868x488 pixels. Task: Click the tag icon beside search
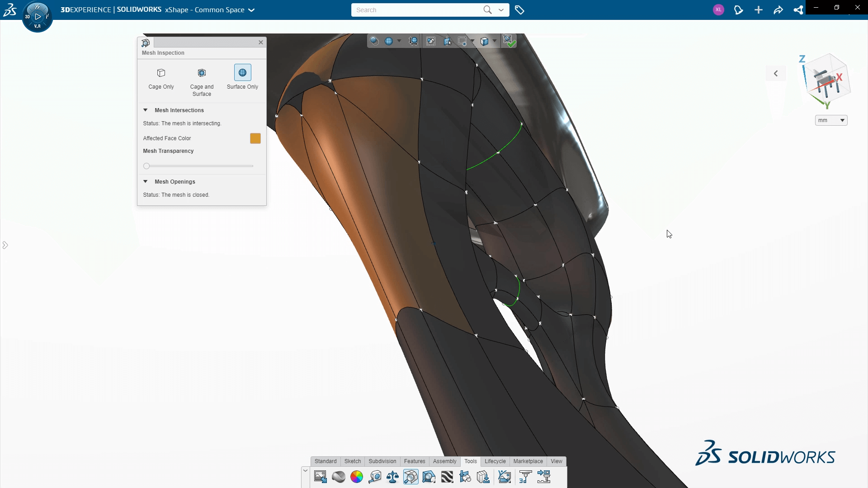pyautogui.click(x=519, y=10)
